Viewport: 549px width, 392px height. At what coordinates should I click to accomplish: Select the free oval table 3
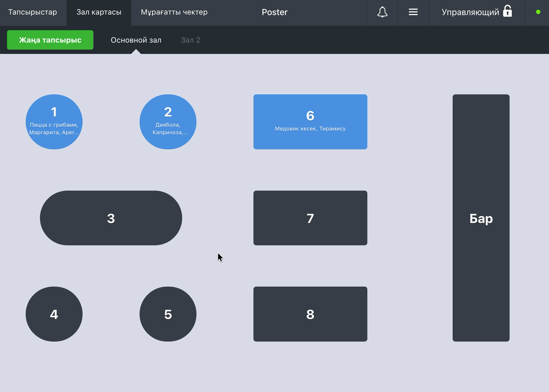[x=111, y=218]
